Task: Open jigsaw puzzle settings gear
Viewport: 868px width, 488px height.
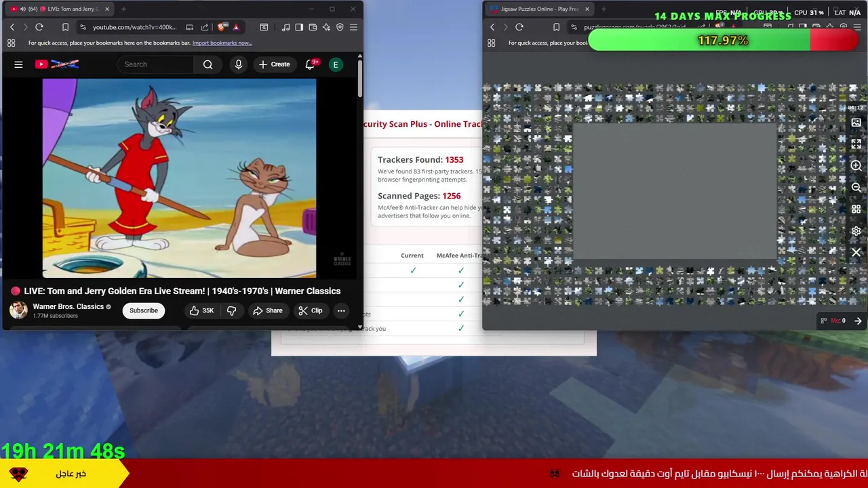Action: (x=856, y=230)
